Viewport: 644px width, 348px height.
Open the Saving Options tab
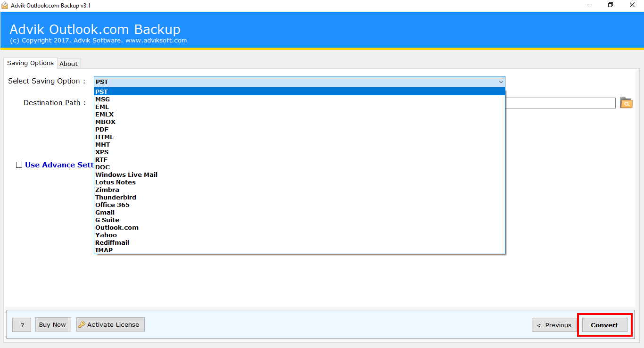30,63
